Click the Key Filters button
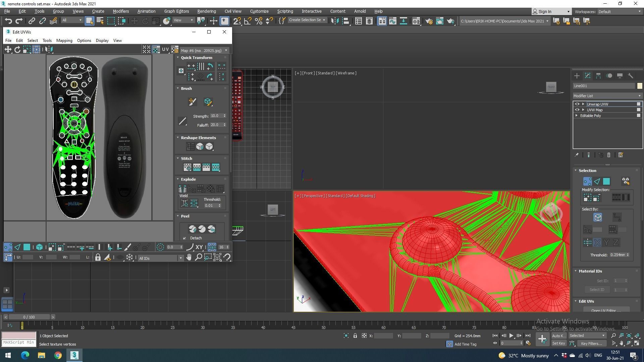 point(591,343)
